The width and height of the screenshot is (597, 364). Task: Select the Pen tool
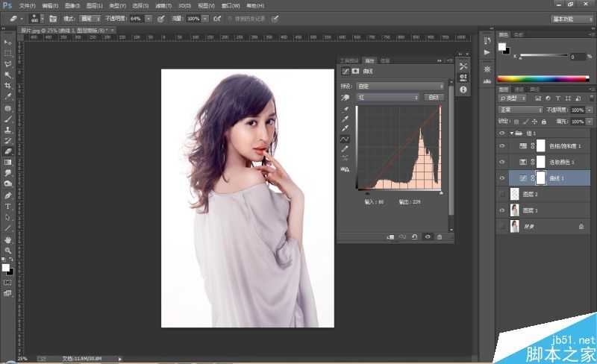pyautogui.click(x=8, y=195)
